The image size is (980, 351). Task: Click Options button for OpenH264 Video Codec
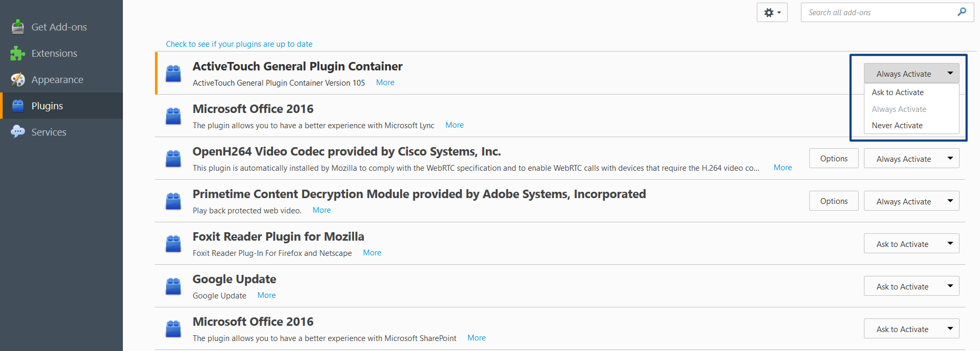(834, 159)
